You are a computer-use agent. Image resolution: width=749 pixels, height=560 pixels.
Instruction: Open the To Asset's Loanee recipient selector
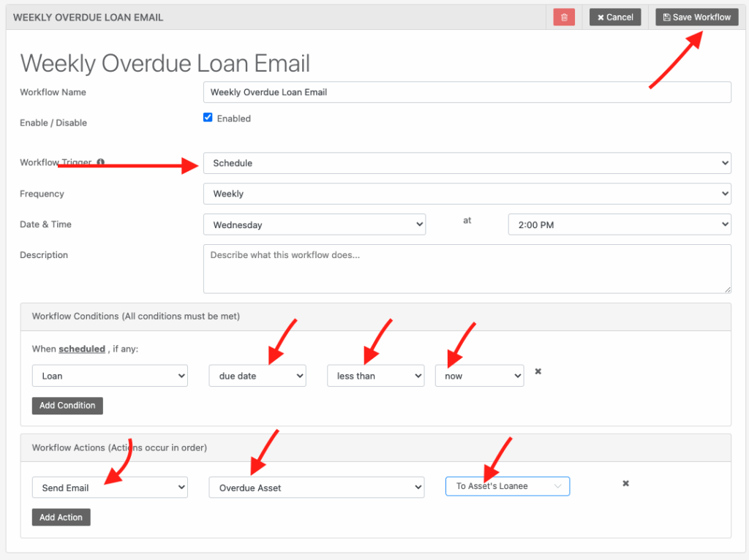507,485
